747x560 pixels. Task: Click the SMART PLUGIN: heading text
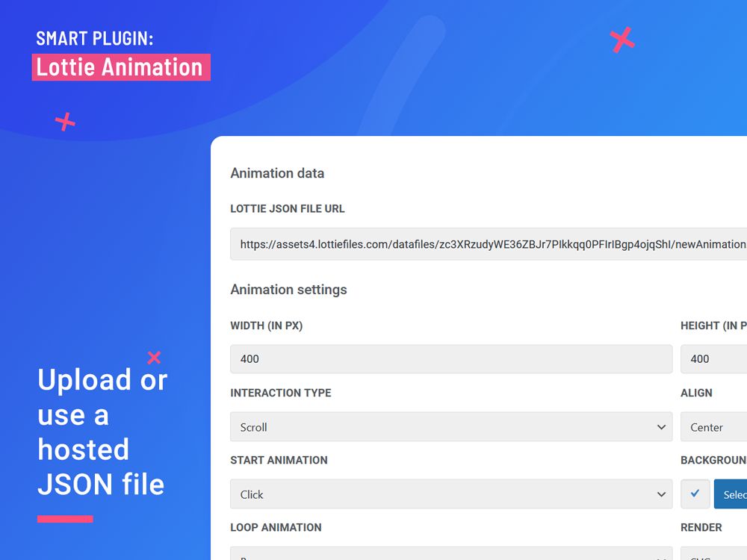(95, 39)
